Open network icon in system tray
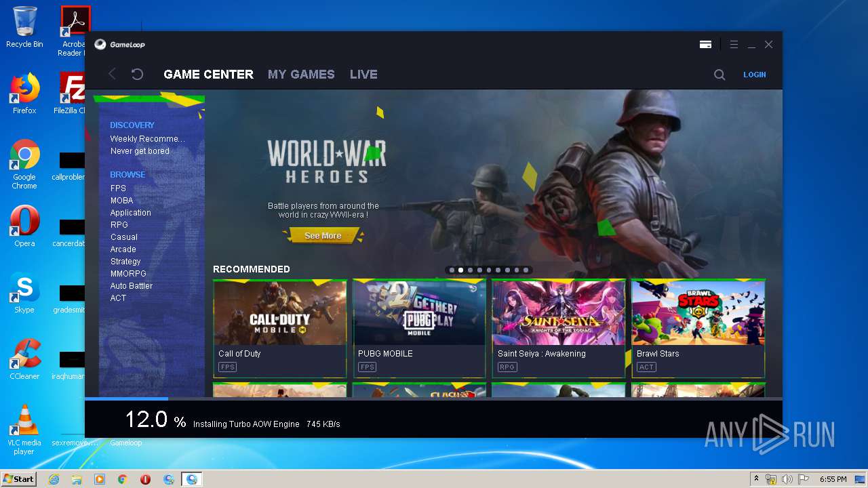Image resolution: width=868 pixels, height=488 pixels. point(771,479)
